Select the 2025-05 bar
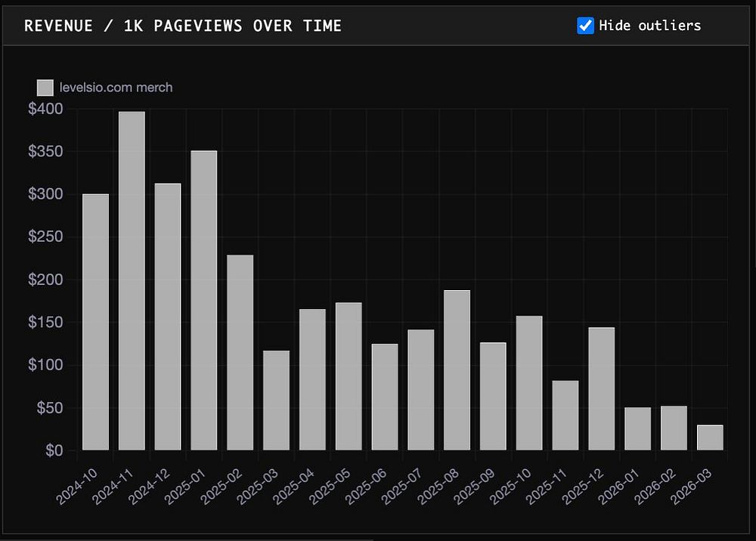The image size is (756, 541). pos(349,376)
